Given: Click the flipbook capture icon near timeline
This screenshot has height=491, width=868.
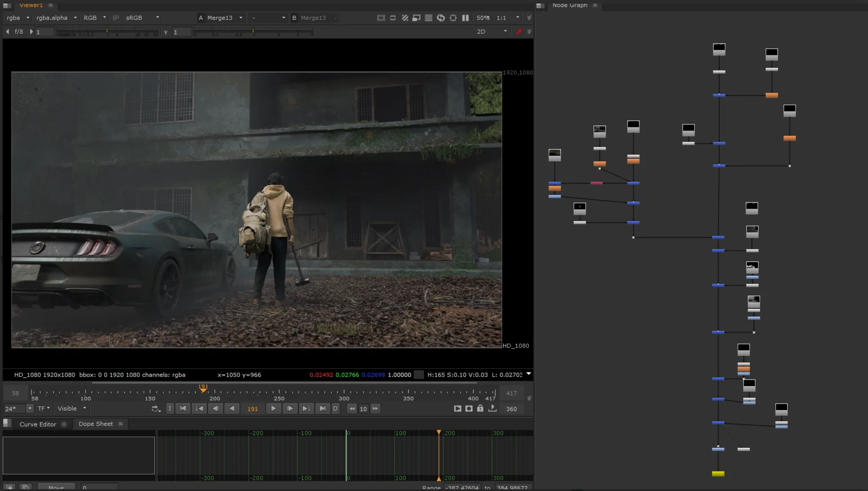Looking at the screenshot, I should point(458,408).
